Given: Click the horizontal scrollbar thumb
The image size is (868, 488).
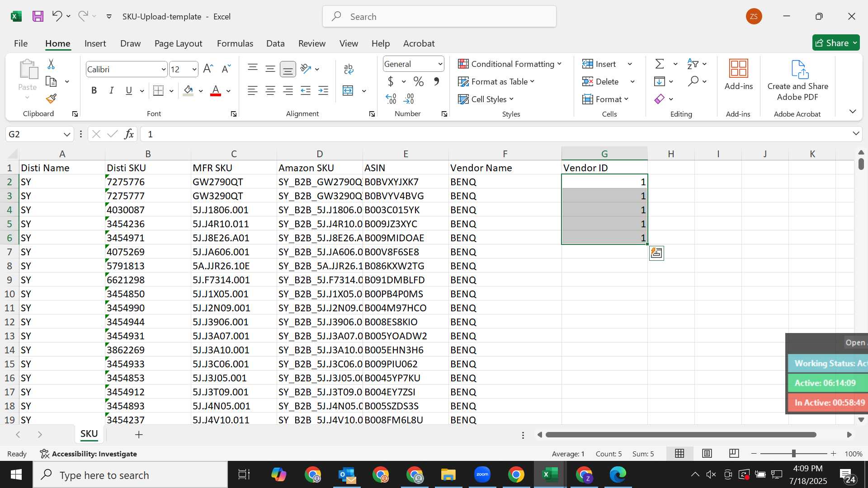Looking at the screenshot, I should tap(681, 435).
